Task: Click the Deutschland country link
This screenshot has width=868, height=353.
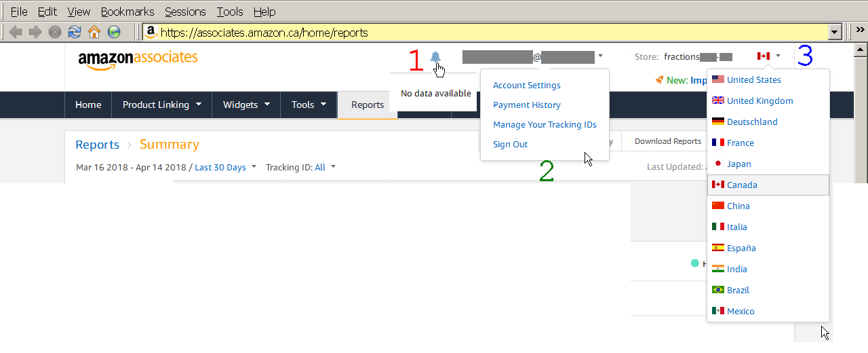Action: coord(752,122)
